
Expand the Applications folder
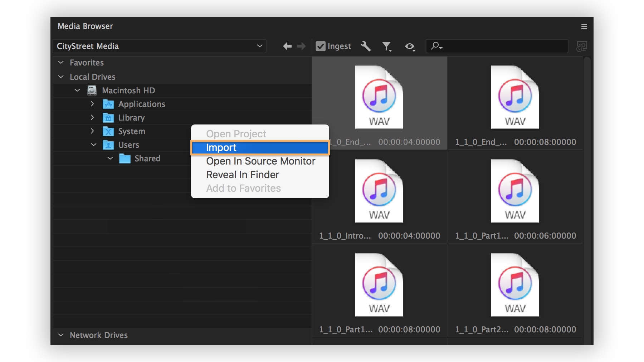click(92, 104)
